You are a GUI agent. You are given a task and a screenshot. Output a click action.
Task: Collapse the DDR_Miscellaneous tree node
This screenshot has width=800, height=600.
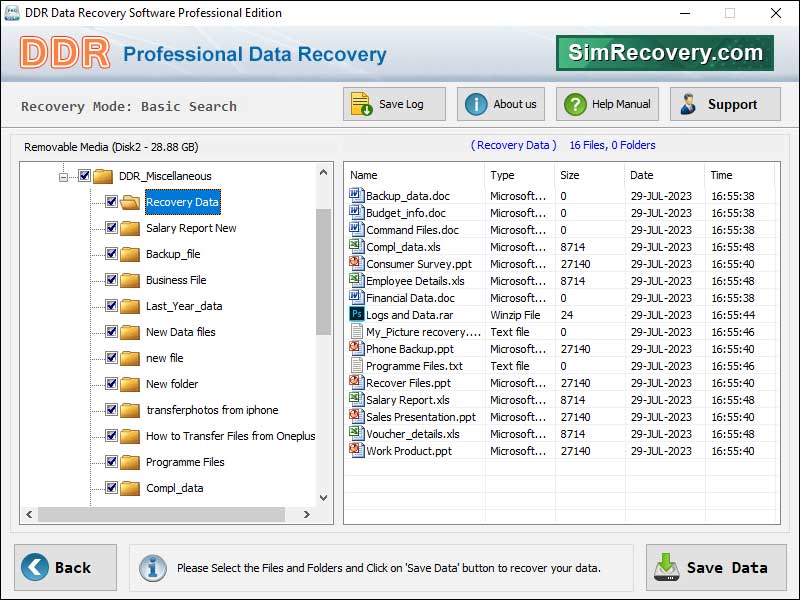tap(63, 177)
